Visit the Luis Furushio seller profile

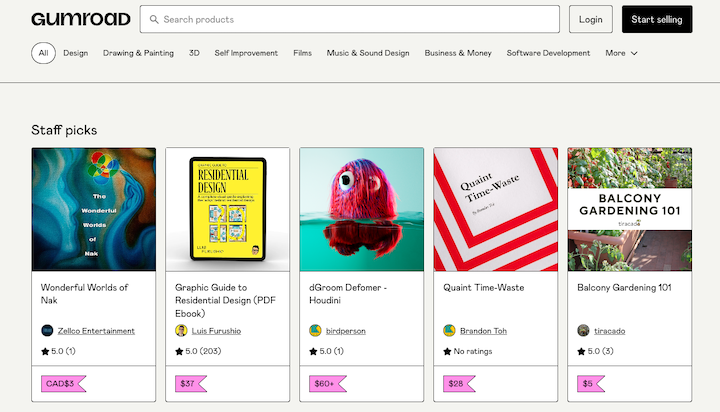[x=216, y=331]
